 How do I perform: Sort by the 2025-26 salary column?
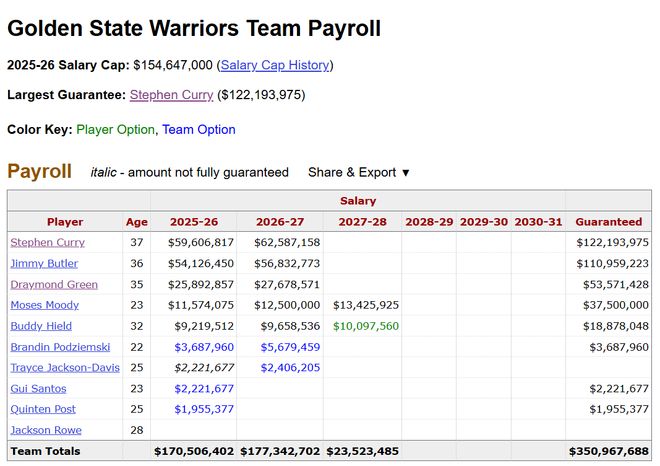194,221
